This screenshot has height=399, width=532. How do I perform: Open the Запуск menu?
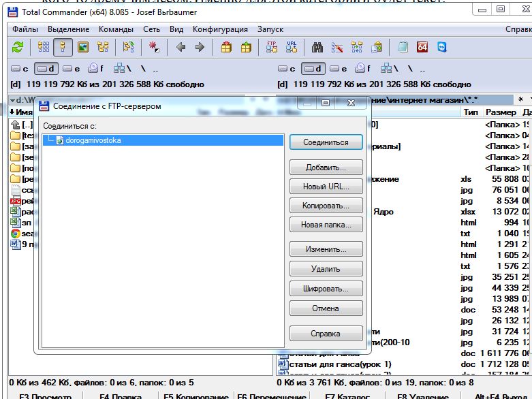(x=270, y=29)
